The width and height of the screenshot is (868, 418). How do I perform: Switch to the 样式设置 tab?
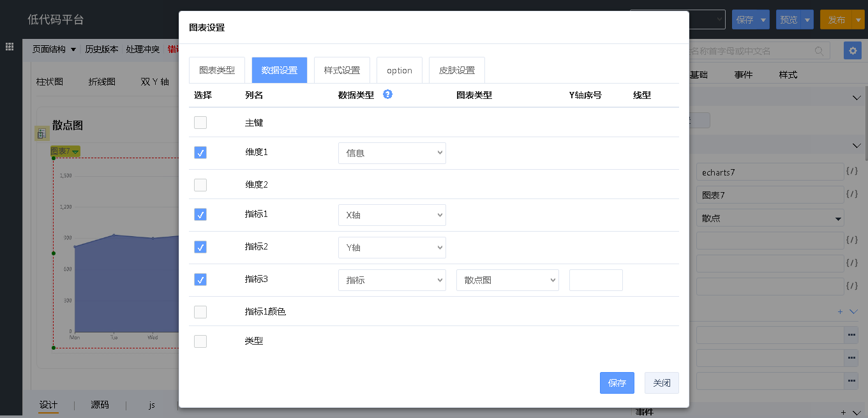point(342,70)
